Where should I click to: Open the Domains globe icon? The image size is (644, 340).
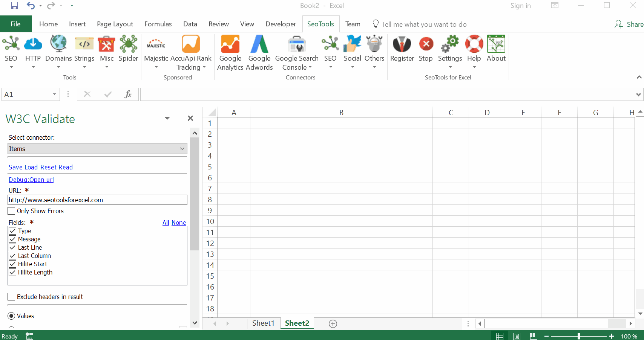(x=58, y=44)
